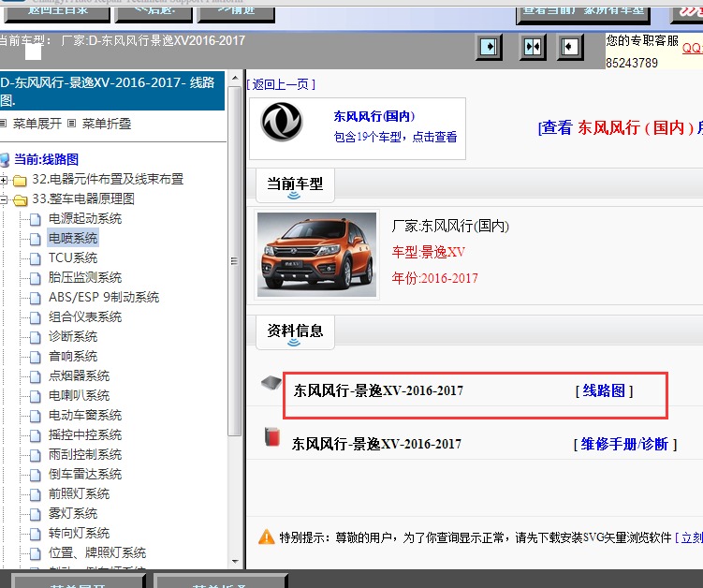
Task: Click the 查看 东风风行（国内）link
Action: 621,128
